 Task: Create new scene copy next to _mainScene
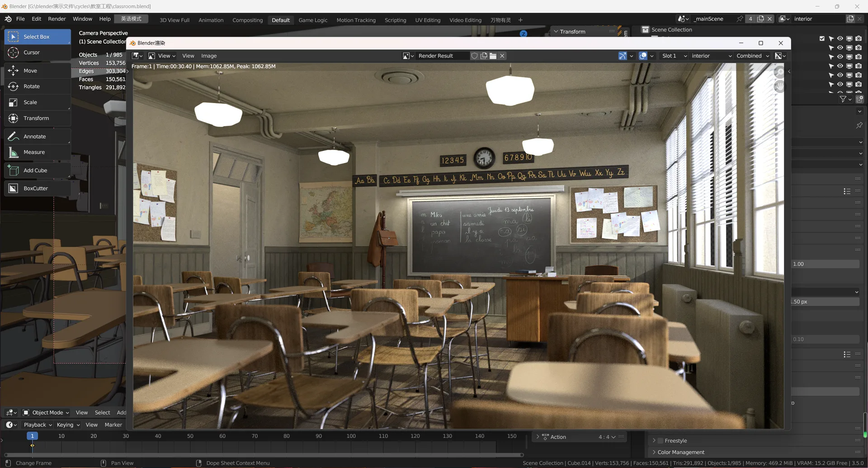pyautogui.click(x=760, y=19)
